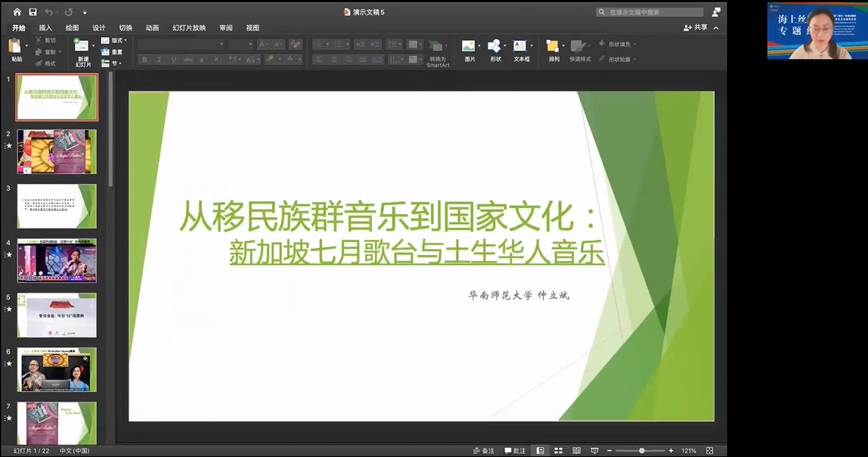
Task: Select slide 4 thumbnail in panel
Action: pyautogui.click(x=57, y=260)
